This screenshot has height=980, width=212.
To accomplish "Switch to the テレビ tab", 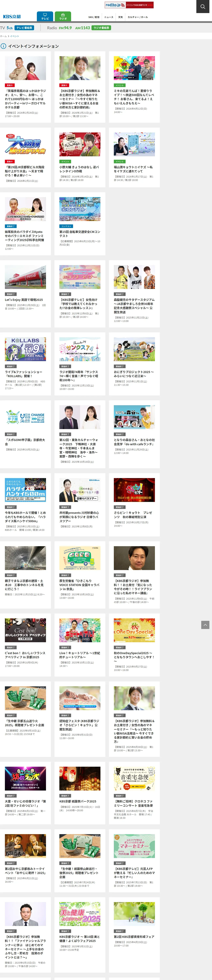I will click(x=45, y=16).
